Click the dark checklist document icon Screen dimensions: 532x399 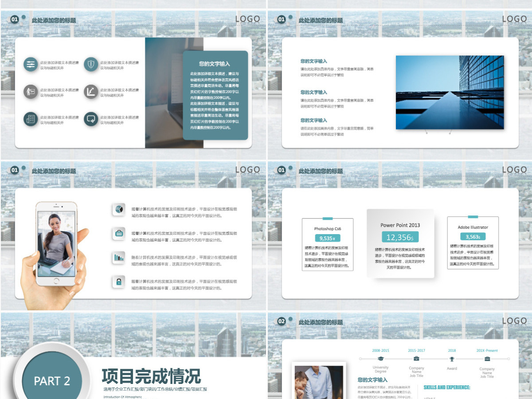(31, 119)
